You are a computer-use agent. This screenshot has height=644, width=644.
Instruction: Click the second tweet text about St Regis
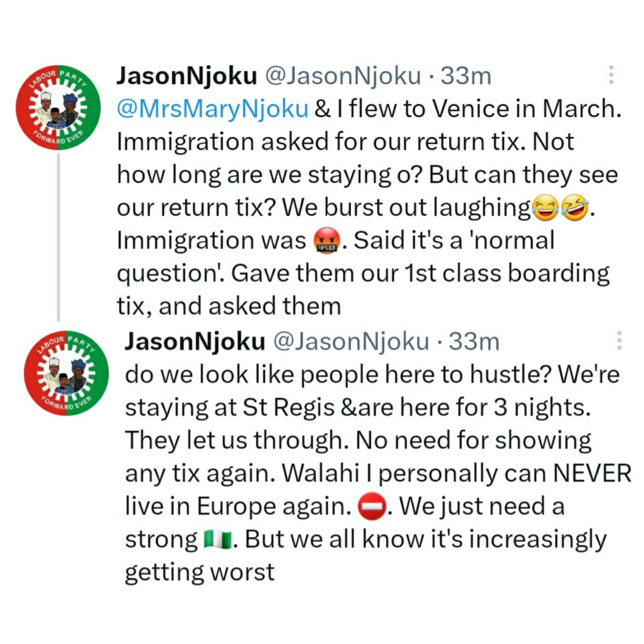click(x=377, y=473)
